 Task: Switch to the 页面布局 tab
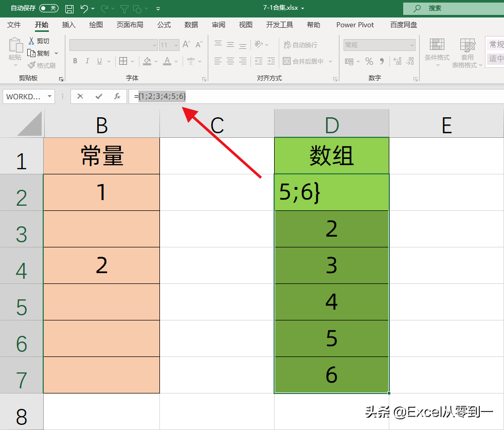(x=130, y=25)
